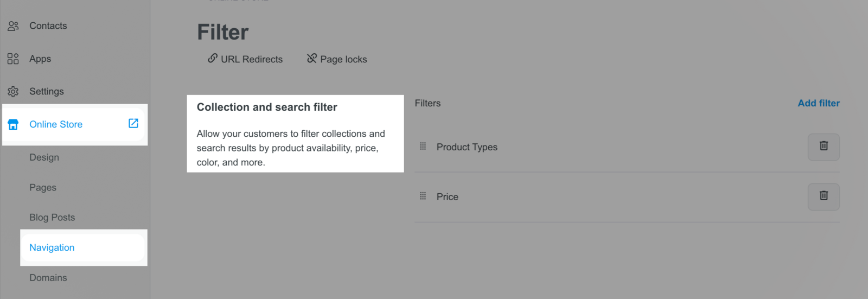Open URL Redirects

pyautogui.click(x=245, y=59)
